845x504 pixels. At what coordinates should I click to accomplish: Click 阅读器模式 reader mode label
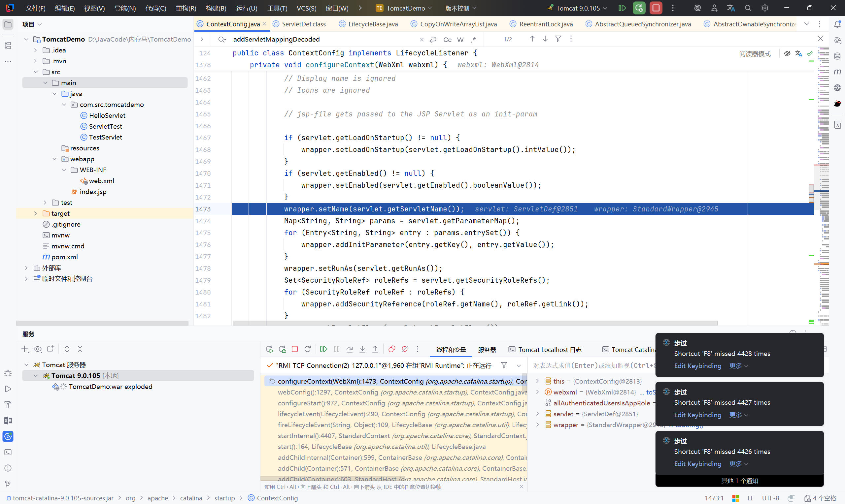tap(755, 54)
